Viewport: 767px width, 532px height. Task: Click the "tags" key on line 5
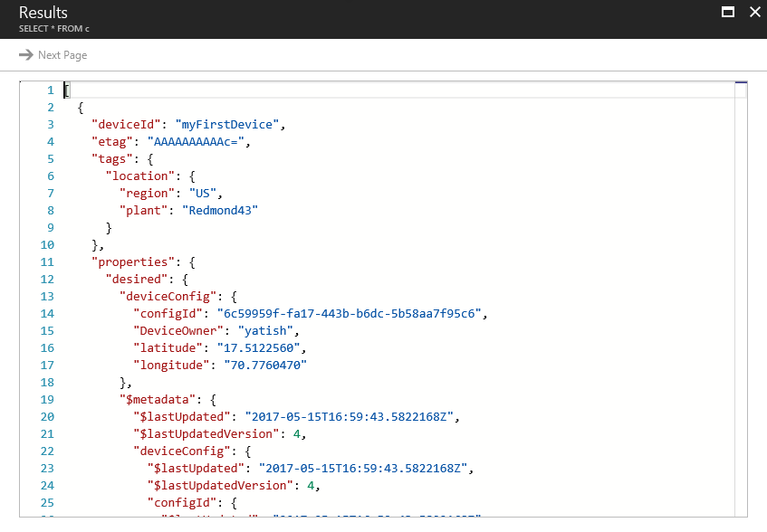[110, 159]
